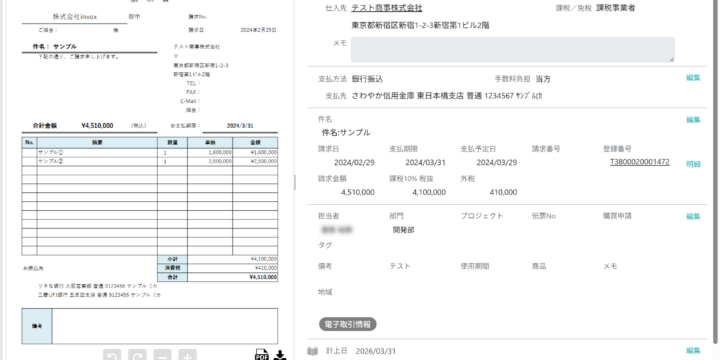Screen dimensions: 720x360
Task: Open supplier link テスト商事株式会社
Action: tap(387, 8)
